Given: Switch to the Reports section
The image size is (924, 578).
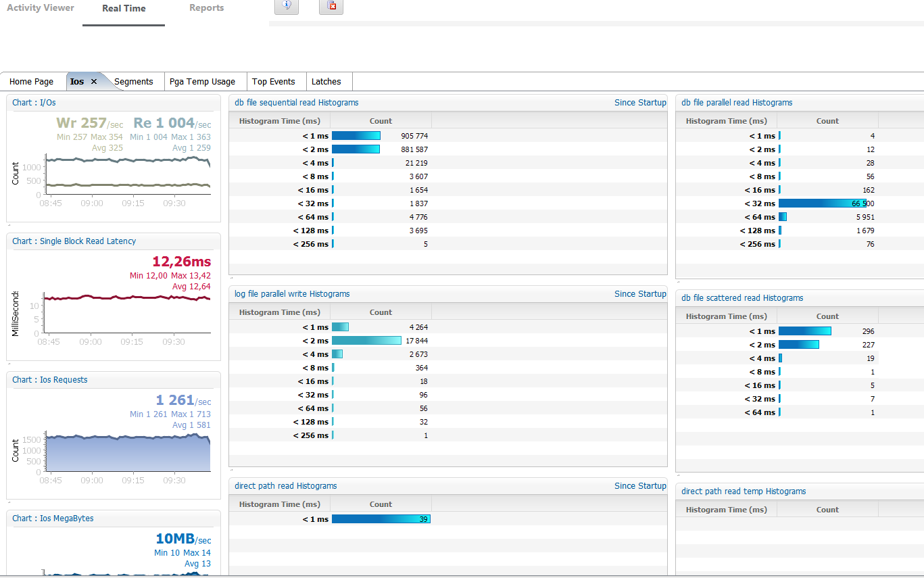Looking at the screenshot, I should coord(206,8).
